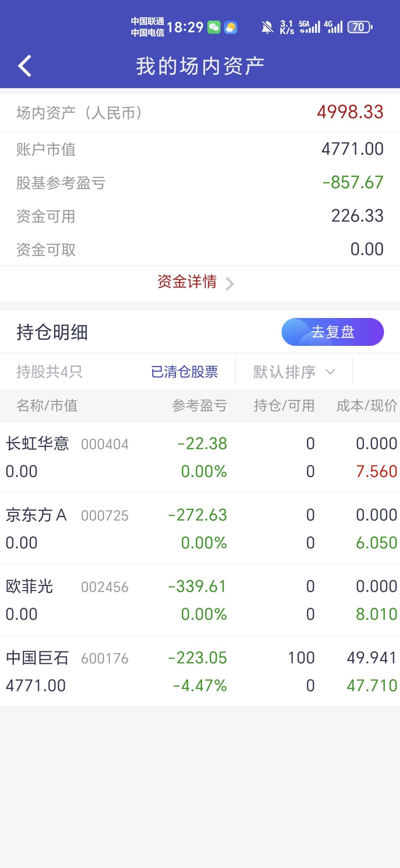Tap stock code 002456
The width and height of the screenshot is (400, 868).
tap(105, 587)
